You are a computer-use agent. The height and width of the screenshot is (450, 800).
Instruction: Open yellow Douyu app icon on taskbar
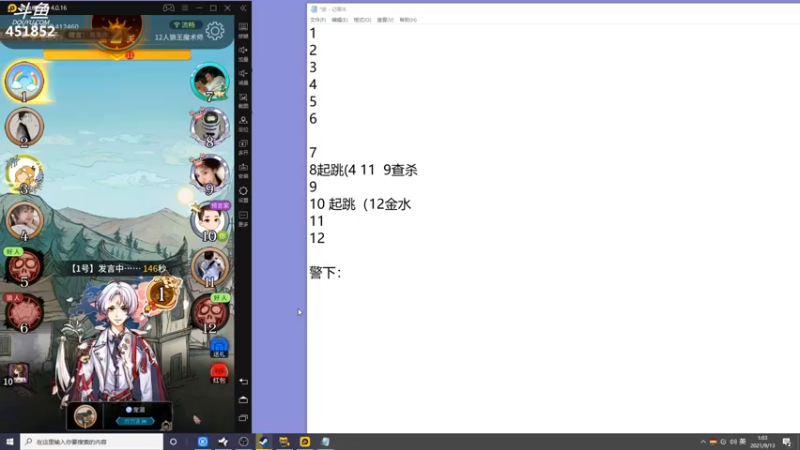pyautogui.click(x=305, y=442)
